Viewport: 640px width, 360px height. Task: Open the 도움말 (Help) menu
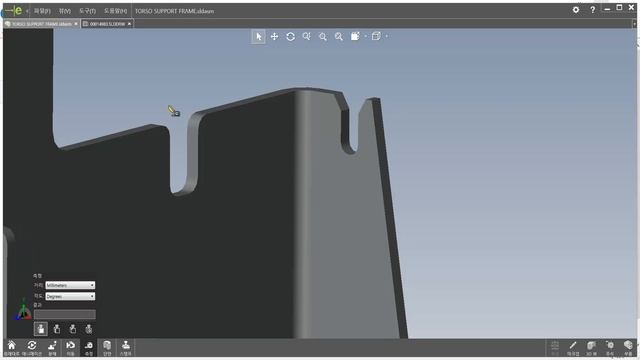115,11
